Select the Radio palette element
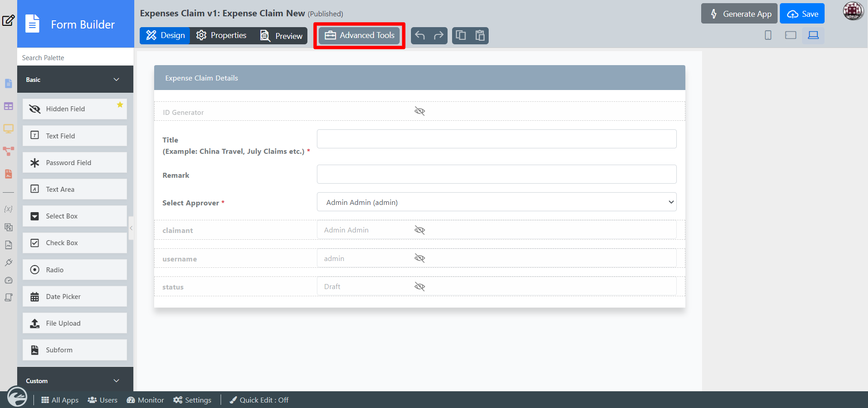The width and height of the screenshot is (868, 408). 75,270
